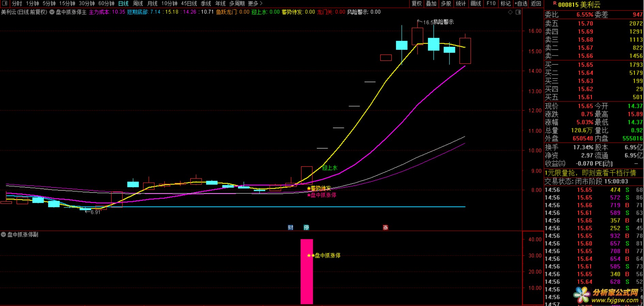The height and width of the screenshot is (306, 644).
Task: Click the pink 盘中抓涨停 signal bar
Action: tap(307, 271)
